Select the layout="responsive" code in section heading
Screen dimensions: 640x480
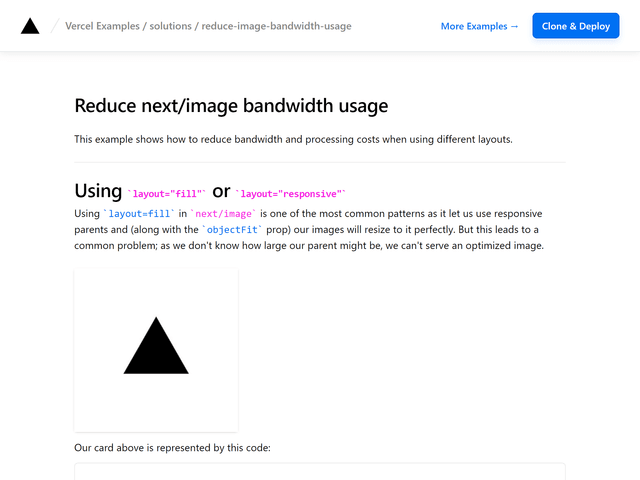coord(290,194)
